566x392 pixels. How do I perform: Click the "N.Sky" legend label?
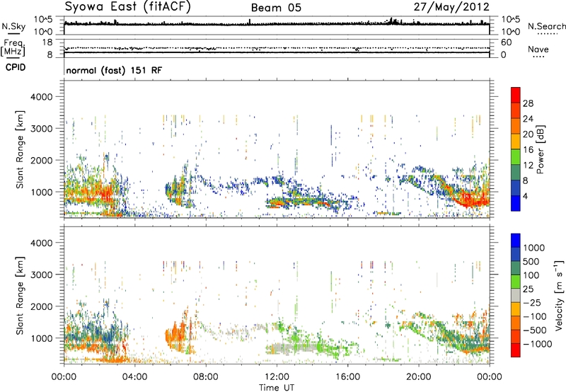tap(13, 26)
